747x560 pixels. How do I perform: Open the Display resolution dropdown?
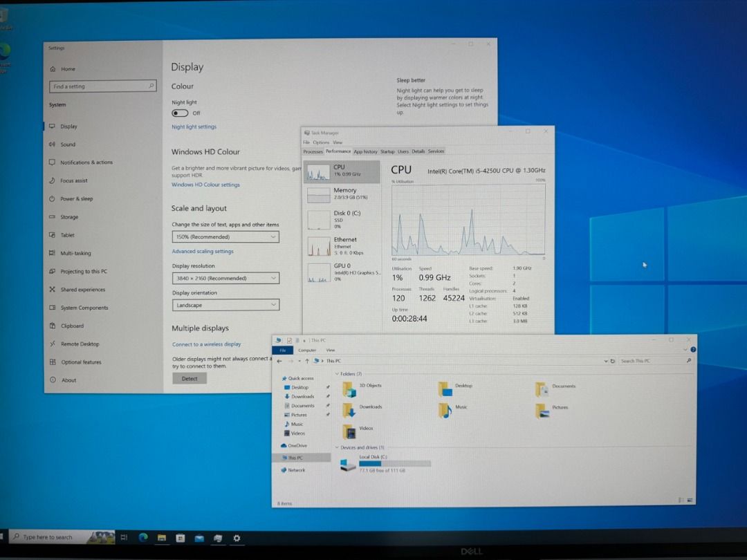(225, 278)
